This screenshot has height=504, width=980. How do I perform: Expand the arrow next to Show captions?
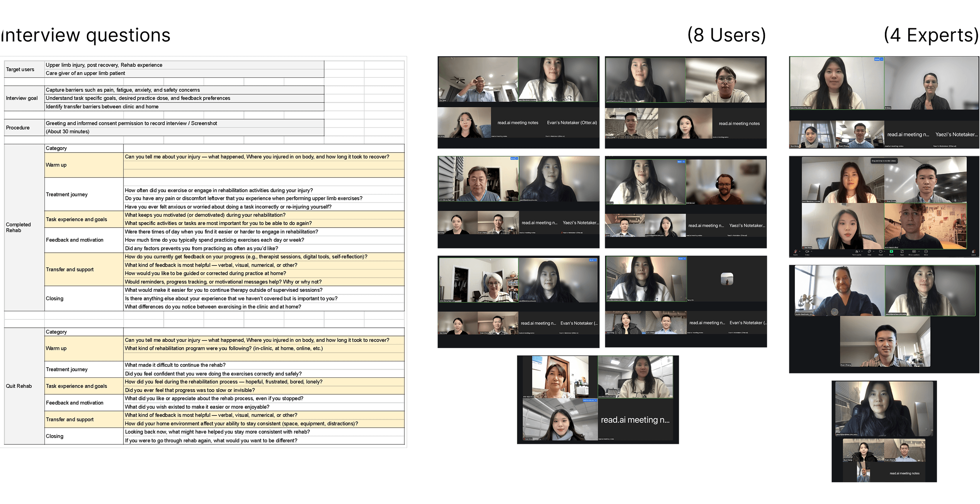[919, 252]
